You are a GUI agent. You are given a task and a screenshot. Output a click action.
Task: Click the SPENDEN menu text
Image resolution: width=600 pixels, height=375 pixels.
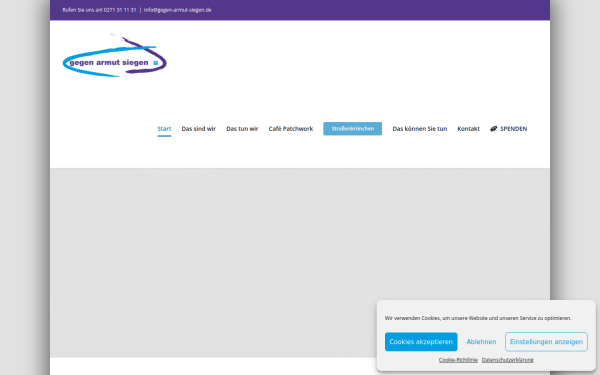click(x=514, y=129)
